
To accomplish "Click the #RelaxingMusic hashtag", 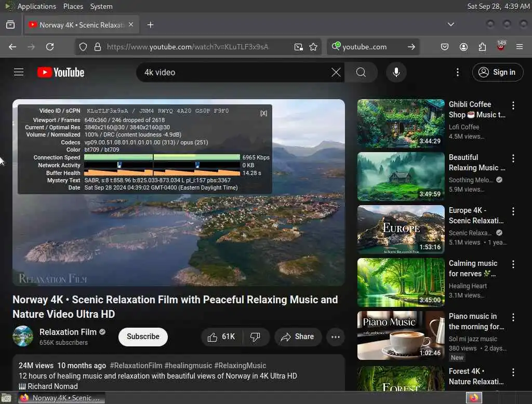I will click(x=240, y=366).
